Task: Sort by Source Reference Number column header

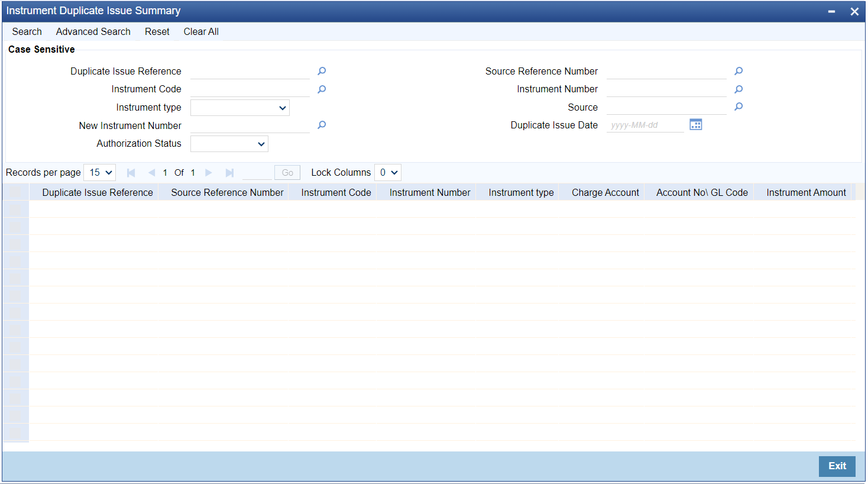Action: click(x=228, y=192)
